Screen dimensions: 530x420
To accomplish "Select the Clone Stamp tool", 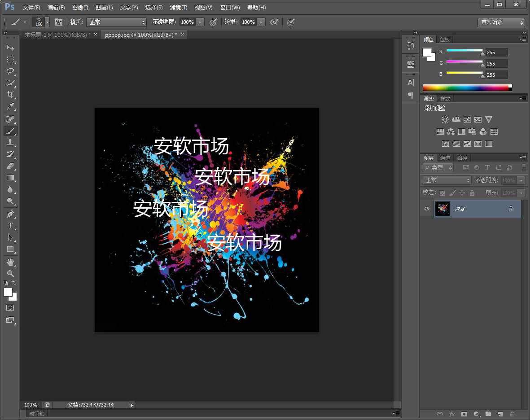I will tap(10, 143).
